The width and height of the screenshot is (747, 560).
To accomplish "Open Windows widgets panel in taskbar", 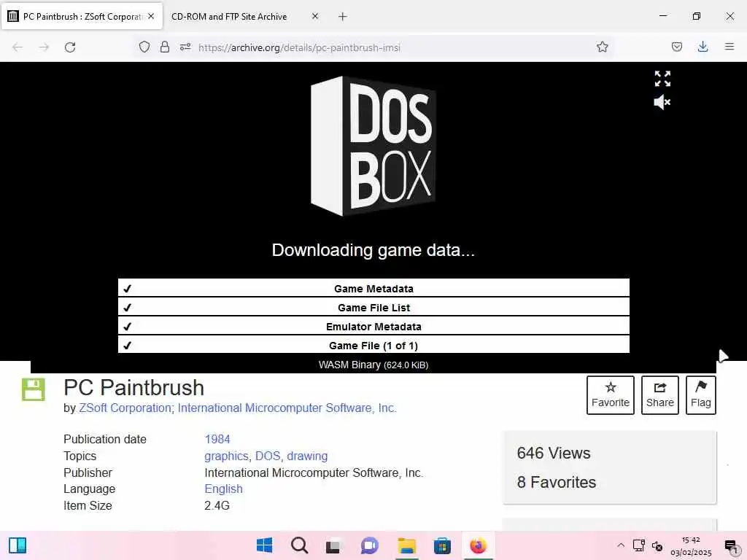I will point(18,545).
